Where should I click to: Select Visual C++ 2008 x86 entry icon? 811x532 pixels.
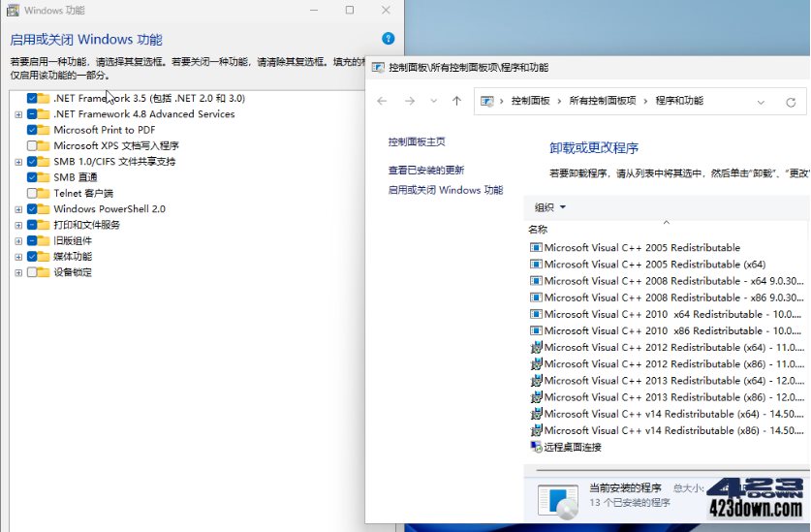pos(536,297)
